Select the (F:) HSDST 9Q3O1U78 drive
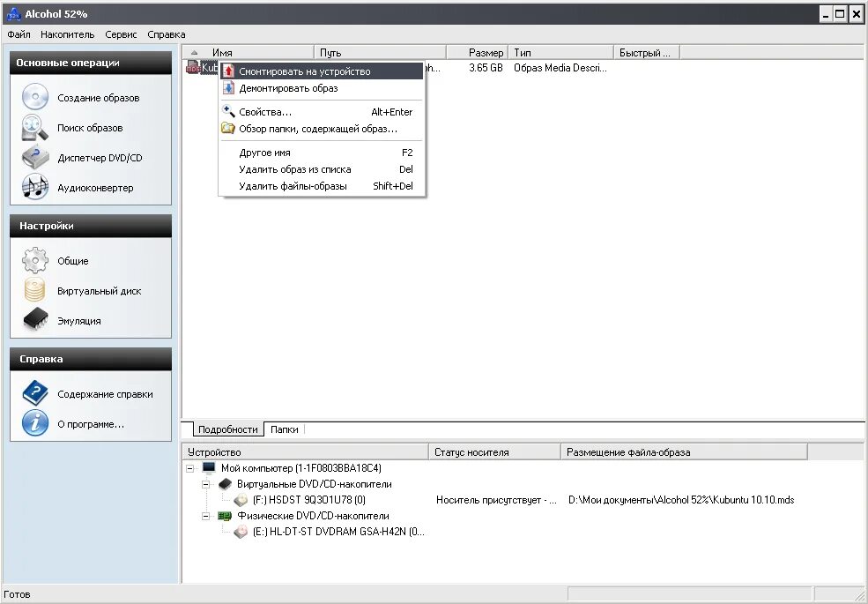 click(309, 500)
